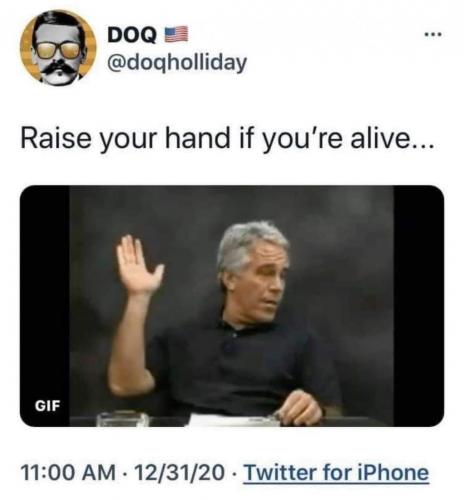Click the 12/31/20 date

[x=180, y=473]
